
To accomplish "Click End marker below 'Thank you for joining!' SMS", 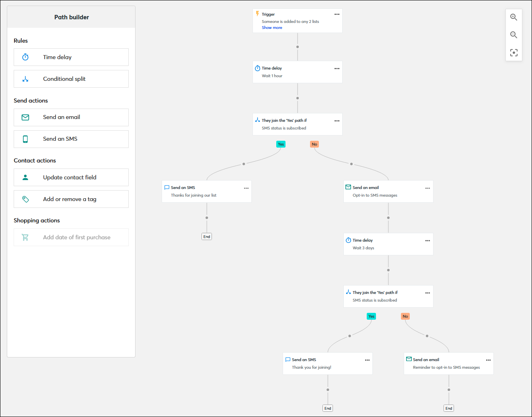I will tap(328, 408).
